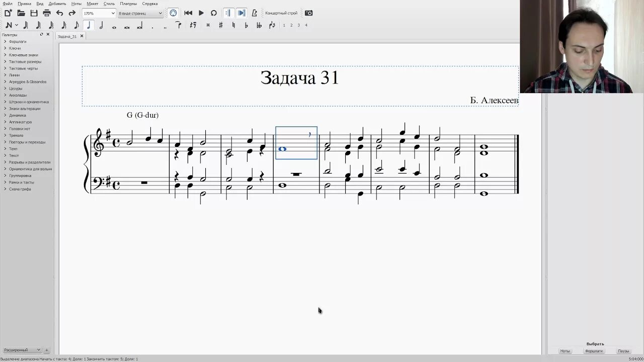
Task: Select voice 1 button
Action: [284, 25]
